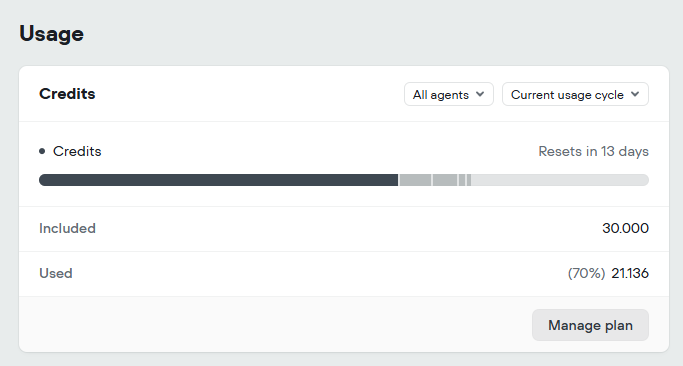This screenshot has width=683, height=366.
Task: Open the All agents dropdown
Action: tap(449, 94)
